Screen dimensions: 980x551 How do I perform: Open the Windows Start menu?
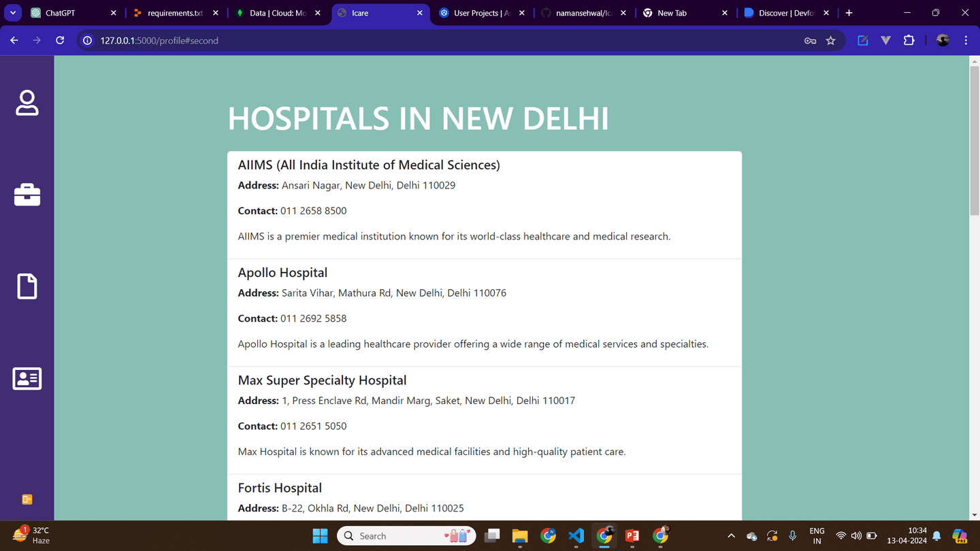(320, 536)
